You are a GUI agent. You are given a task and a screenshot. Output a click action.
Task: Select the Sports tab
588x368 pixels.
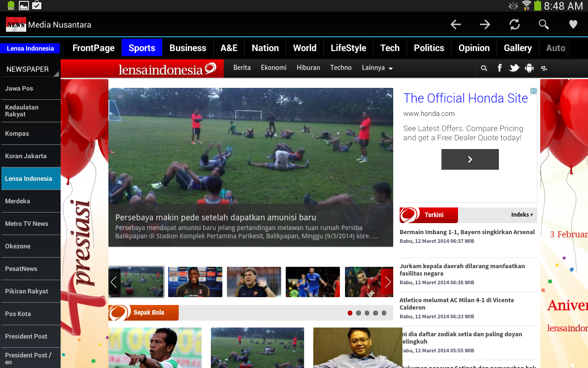tap(142, 48)
